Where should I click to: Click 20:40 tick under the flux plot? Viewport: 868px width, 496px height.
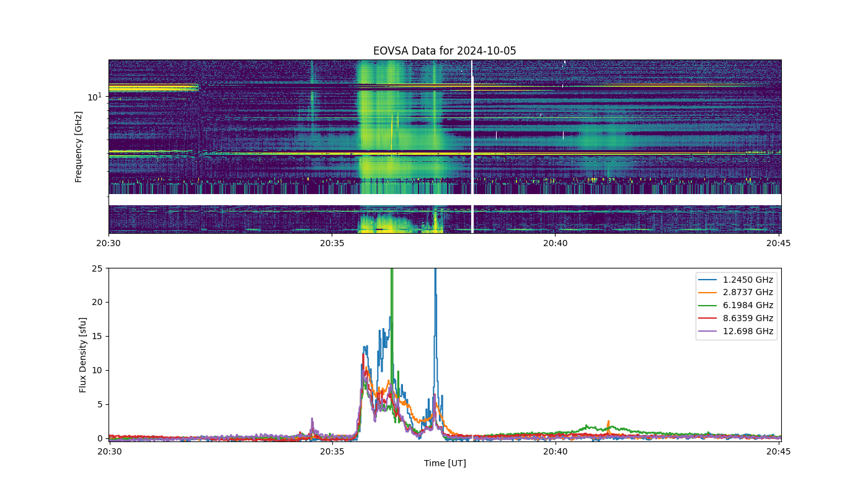pyautogui.click(x=556, y=452)
